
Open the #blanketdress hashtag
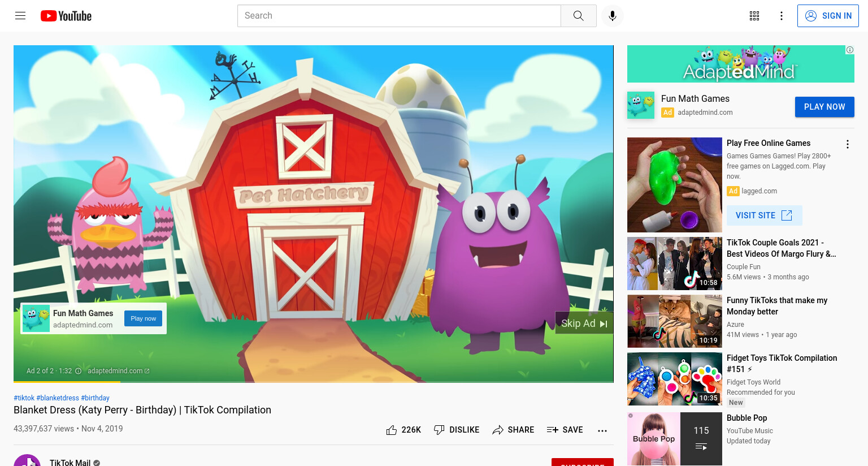pyautogui.click(x=58, y=398)
